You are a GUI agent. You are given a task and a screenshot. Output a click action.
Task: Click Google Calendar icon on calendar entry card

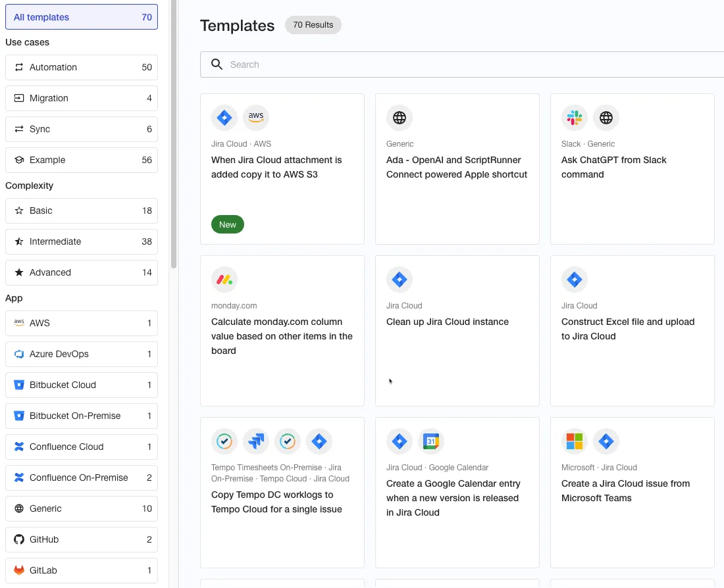click(431, 441)
